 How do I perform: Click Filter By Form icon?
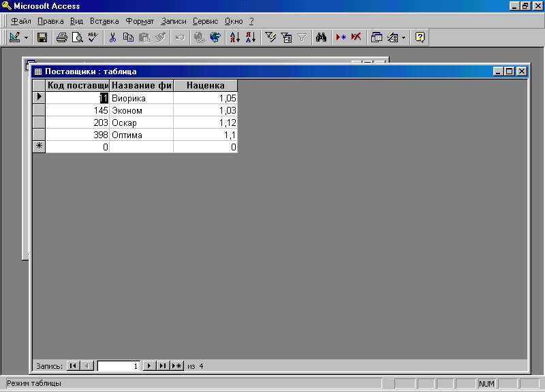pos(286,37)
